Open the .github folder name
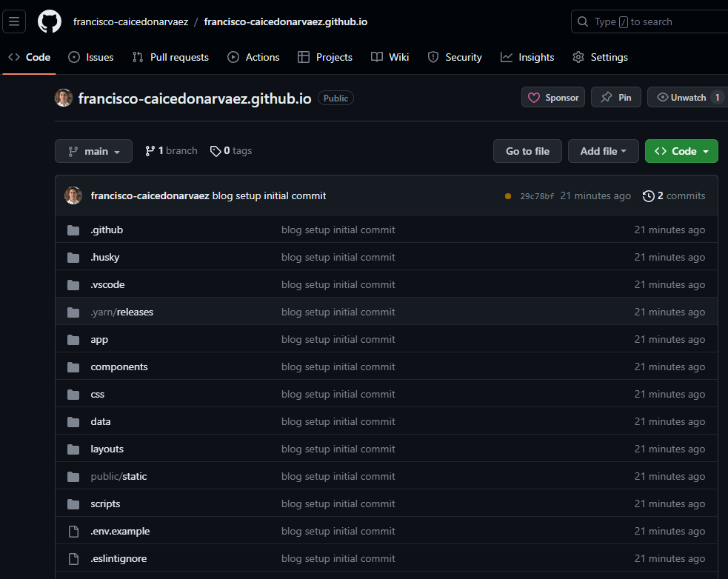Image resolution: width=728 pixels, height=579 pixels. (107, 230)
